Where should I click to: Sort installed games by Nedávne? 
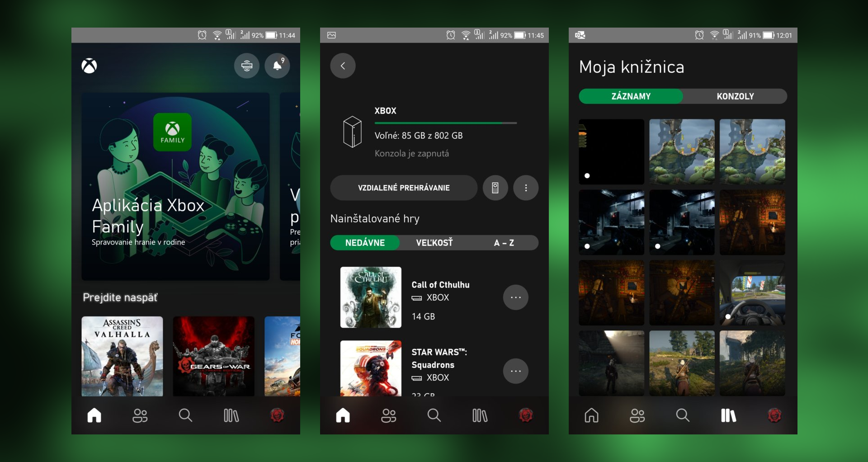[x=365, y=243]
